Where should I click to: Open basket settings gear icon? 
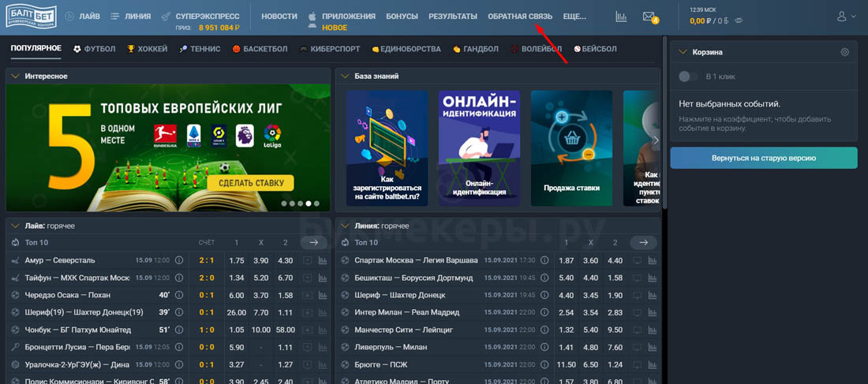tap(844, 52)
